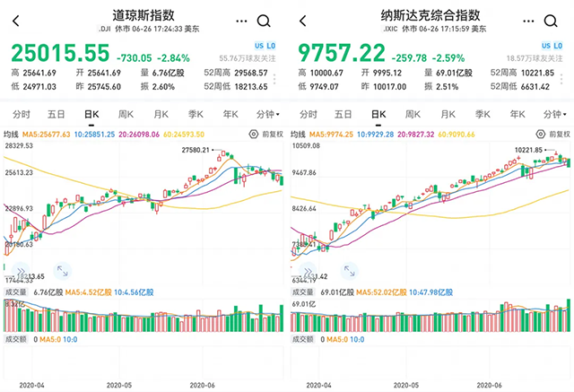Tap the price 25015.55

coord(60,53)
